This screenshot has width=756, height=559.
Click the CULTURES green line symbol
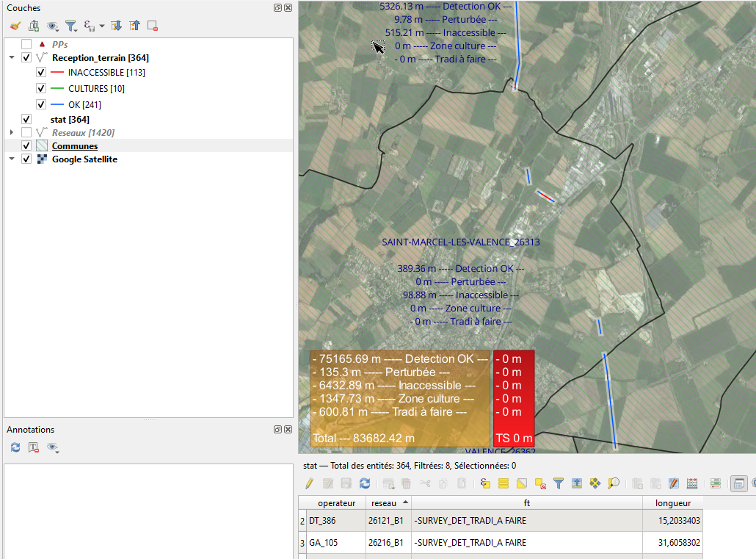[58, 89]
